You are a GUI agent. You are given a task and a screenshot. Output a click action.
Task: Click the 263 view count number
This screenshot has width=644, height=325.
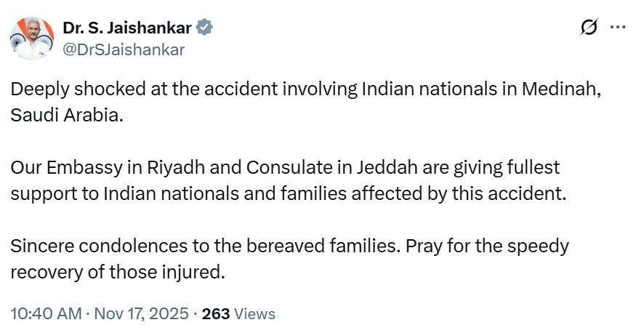pyautogui.click(x=216, y=313)
